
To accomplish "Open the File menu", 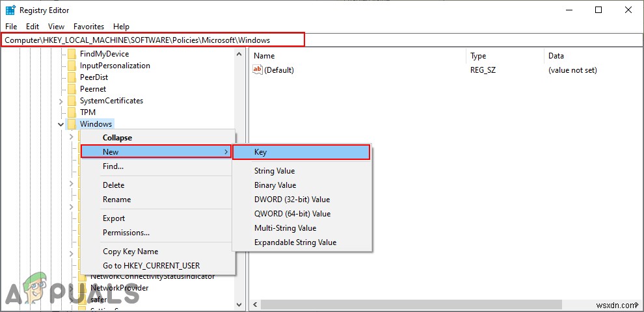I will [12, 26].
